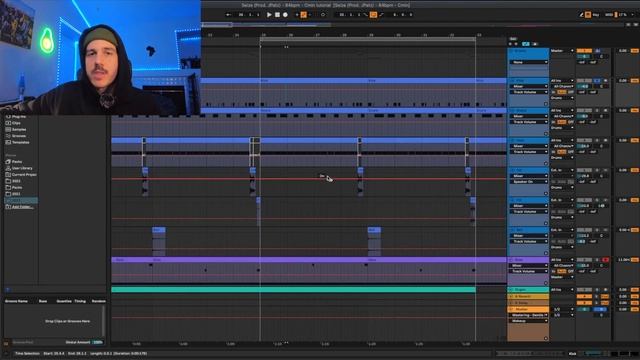Open the Key map mode
640x360 pixels.
596,15
